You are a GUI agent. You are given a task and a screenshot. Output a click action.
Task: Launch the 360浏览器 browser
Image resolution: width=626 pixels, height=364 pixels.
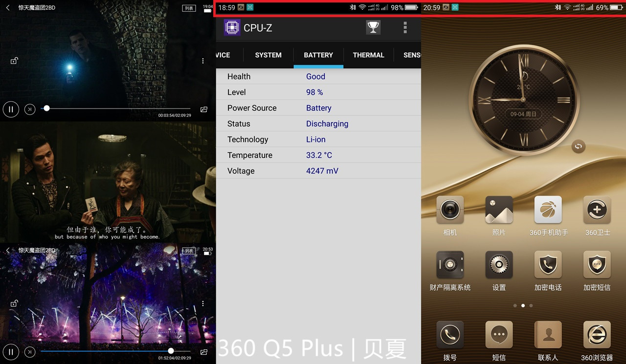(x=597, y=335)
